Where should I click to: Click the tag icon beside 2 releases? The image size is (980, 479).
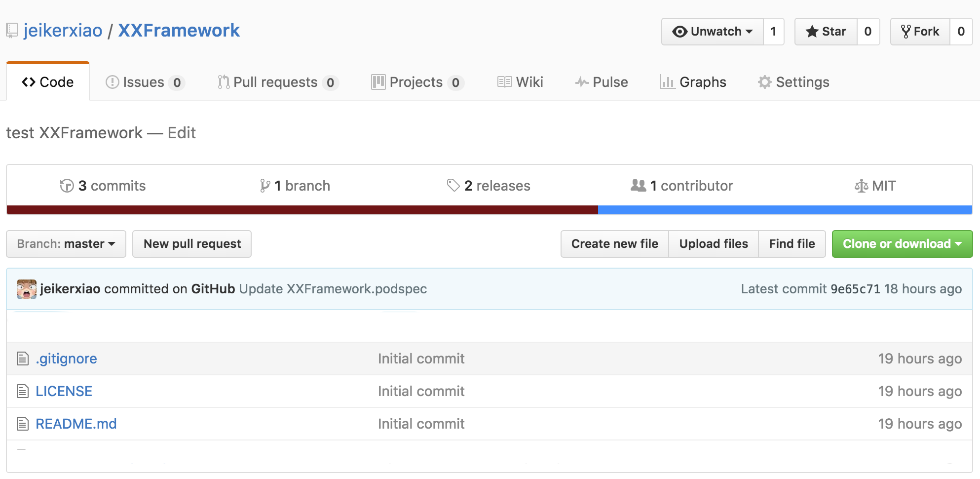(453, 186)
